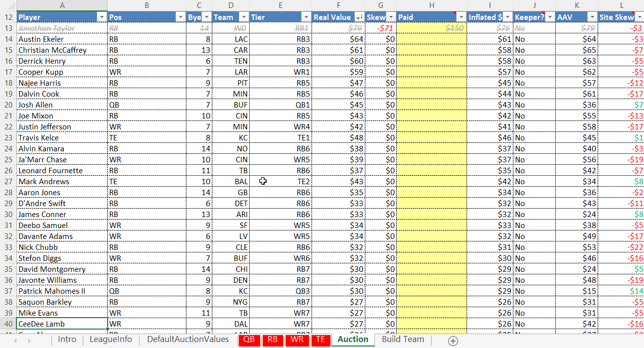The height and width of the screenshot is (348, 644).
Task: Open the AAV column filter dropdown
Action: [592, 17]
